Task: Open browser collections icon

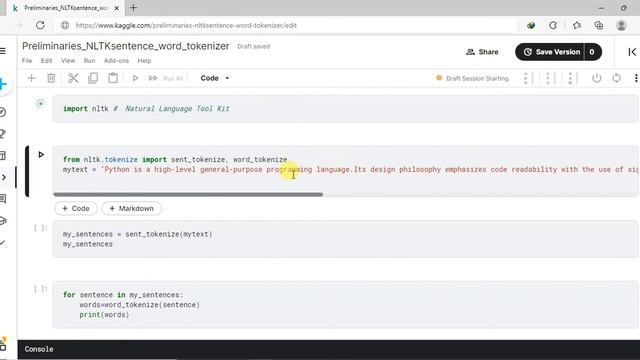Action: [x=599, y=25]
